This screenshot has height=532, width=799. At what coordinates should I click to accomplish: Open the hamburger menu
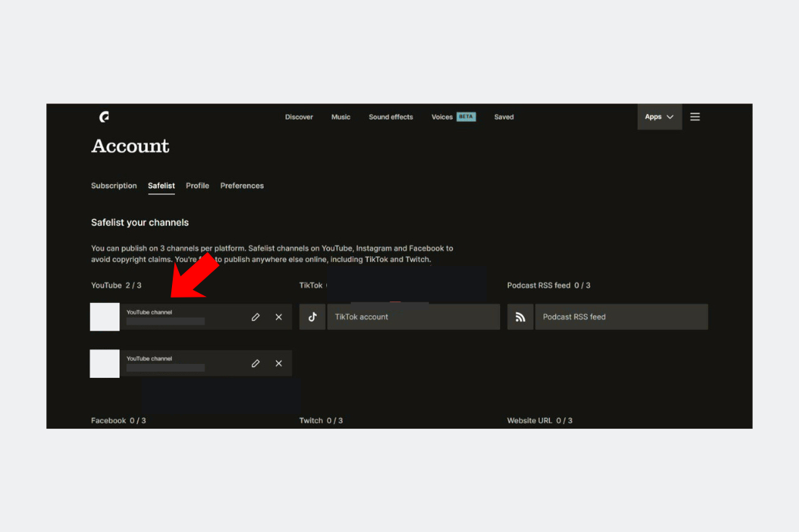pyautogui.click(x=695, y=117)
